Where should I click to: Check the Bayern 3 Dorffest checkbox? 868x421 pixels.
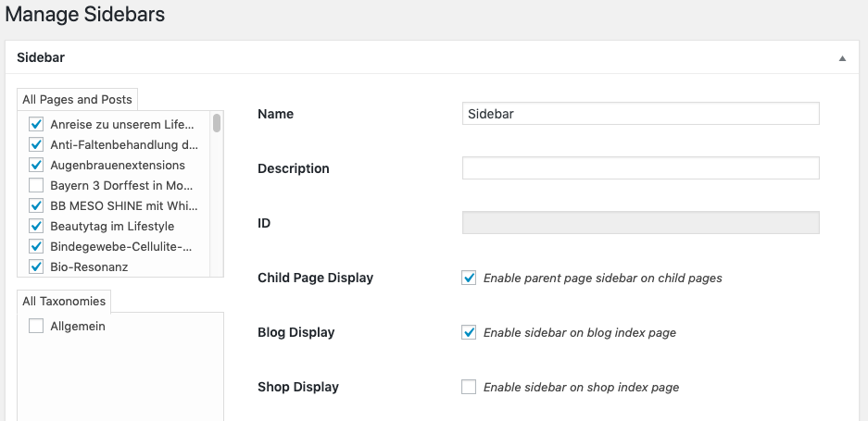[36, 185]
